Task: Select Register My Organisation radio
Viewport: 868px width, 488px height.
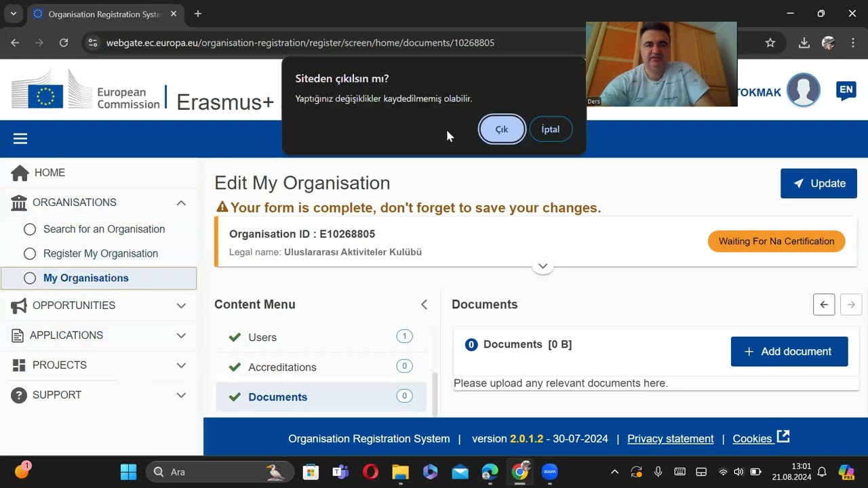Action: pos(30,253)
